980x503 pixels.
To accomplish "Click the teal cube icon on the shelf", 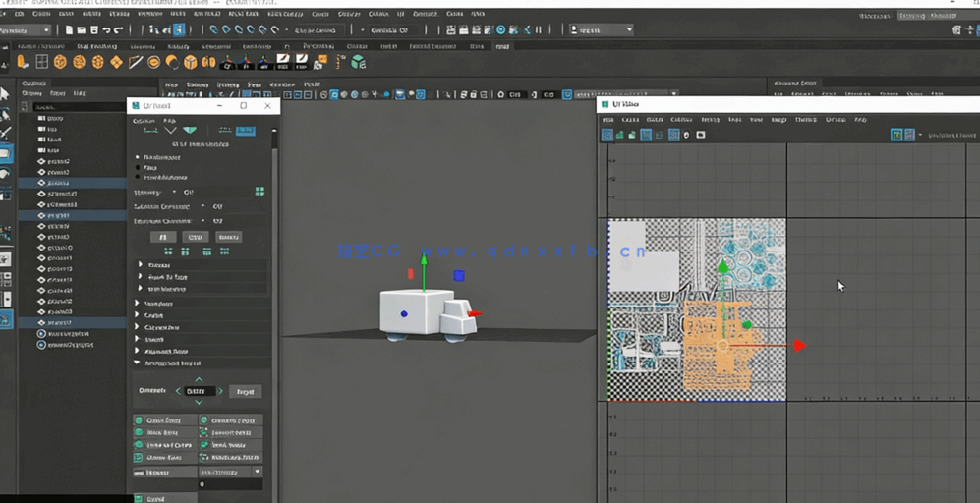I will tap(359, 62).
